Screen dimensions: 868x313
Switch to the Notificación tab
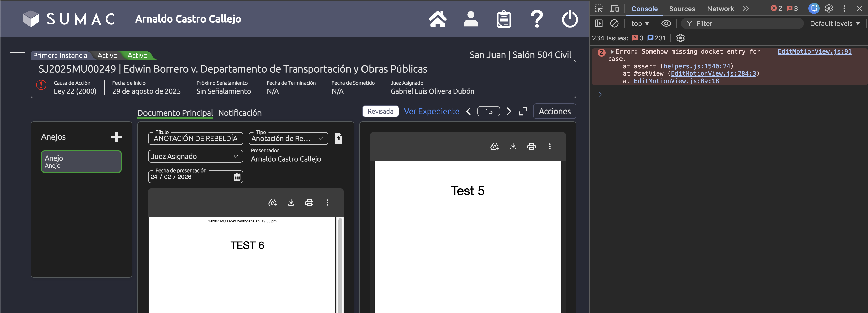pos(240,113)
